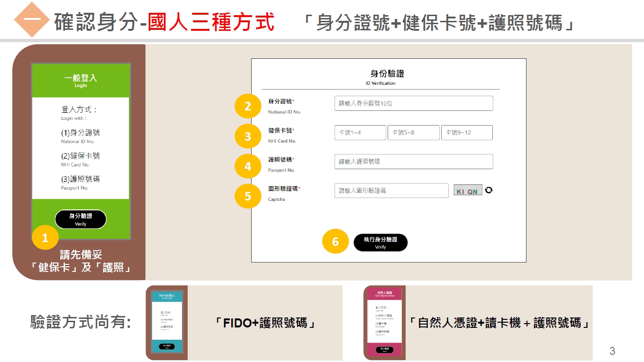The image size is (644, 362).
Task: Click the yellow step 2 circle
Action: tap(248, 107)
